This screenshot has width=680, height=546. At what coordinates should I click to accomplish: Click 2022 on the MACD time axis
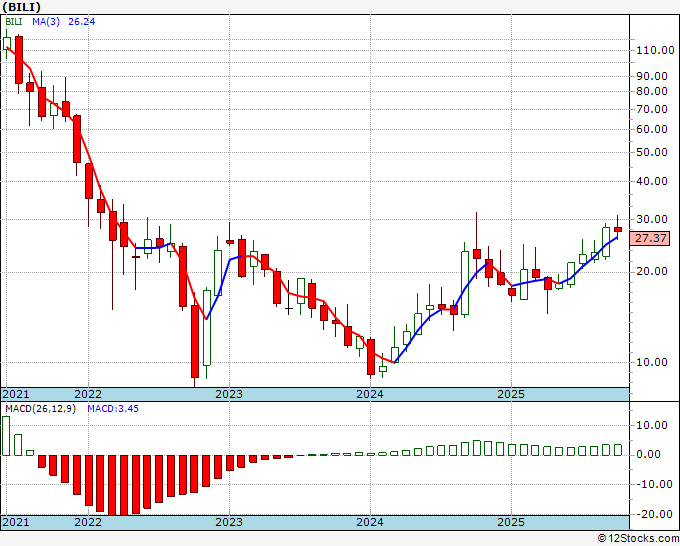click(x=88, y=522)
